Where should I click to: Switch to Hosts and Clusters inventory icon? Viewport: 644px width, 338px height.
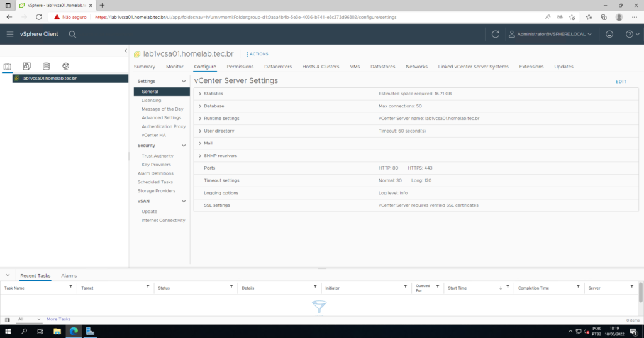point(8,66)
